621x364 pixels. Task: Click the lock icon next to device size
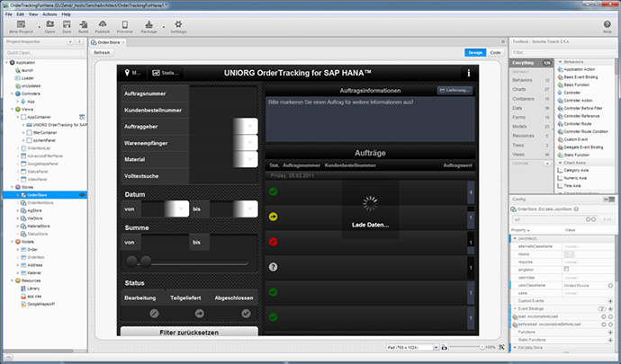pyautogui.click(x=444, y=348)
